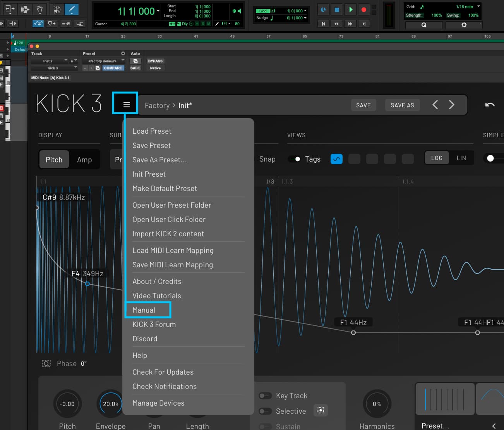Image resolution: width=504 pixels, height=430 pixels.
Task: Open the Inst 2 track selector dropdown
Action: (x=49, y=61)
